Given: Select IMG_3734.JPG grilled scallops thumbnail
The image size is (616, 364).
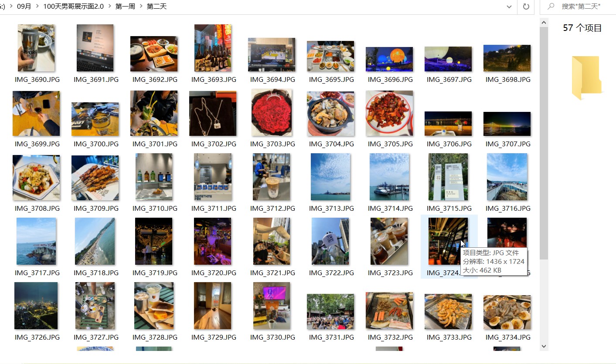Looking at the screenshot, I should 507,312.
